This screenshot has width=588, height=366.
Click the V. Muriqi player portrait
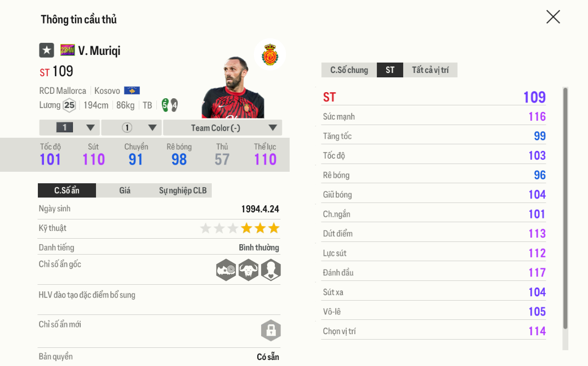pos(233,88)
